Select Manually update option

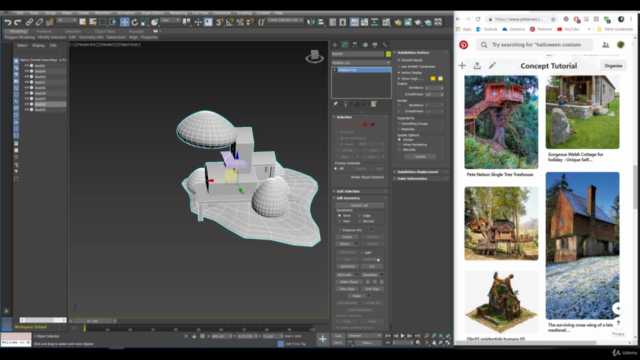click(x=400, y=149)
